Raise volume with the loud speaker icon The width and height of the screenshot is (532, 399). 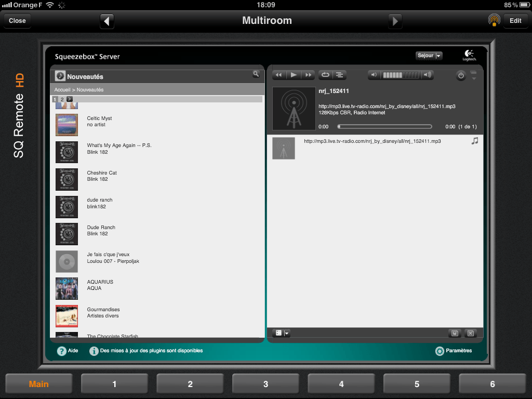(x=428, y=75)
